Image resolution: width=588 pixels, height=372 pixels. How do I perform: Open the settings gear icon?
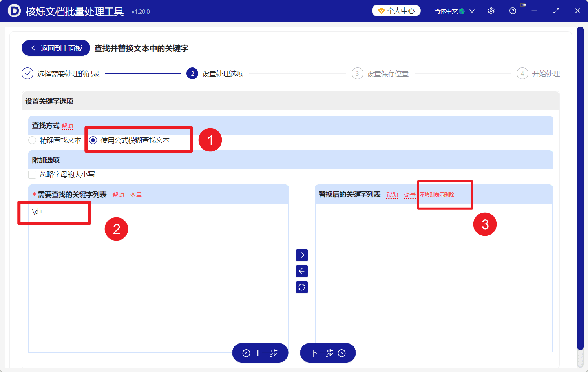coord(491,11)
